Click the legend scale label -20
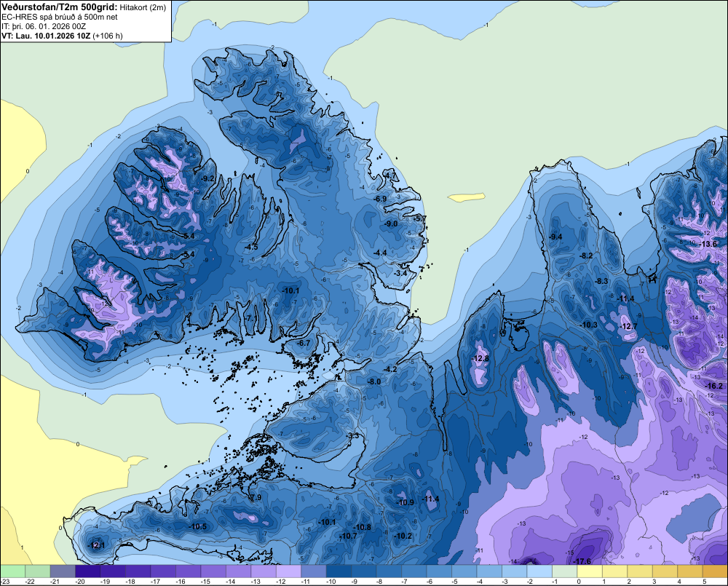The image size is (728, 586). [x=80, y=582]
